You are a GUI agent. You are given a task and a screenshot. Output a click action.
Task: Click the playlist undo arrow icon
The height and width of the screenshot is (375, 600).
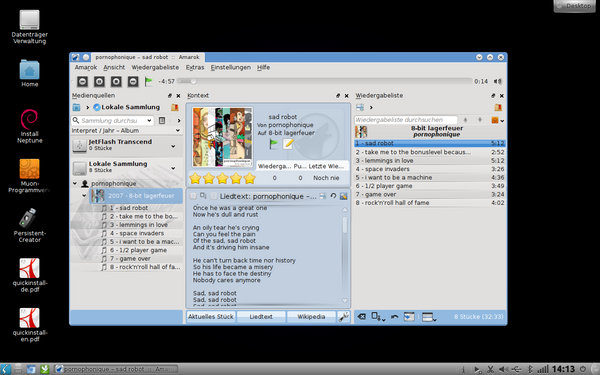395,317
